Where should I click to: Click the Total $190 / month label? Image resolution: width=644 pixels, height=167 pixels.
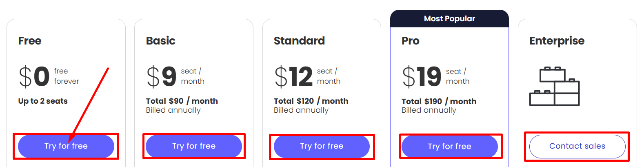[x=439, y=102]
